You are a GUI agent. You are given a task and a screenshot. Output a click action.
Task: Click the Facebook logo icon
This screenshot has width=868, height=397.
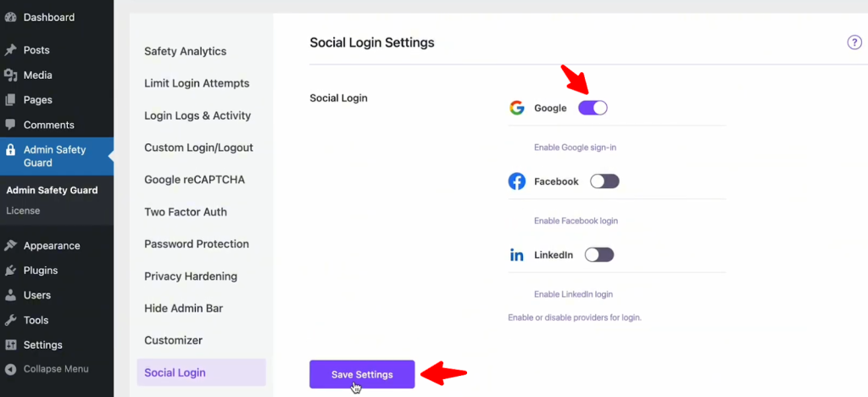[x=516, y=182]
